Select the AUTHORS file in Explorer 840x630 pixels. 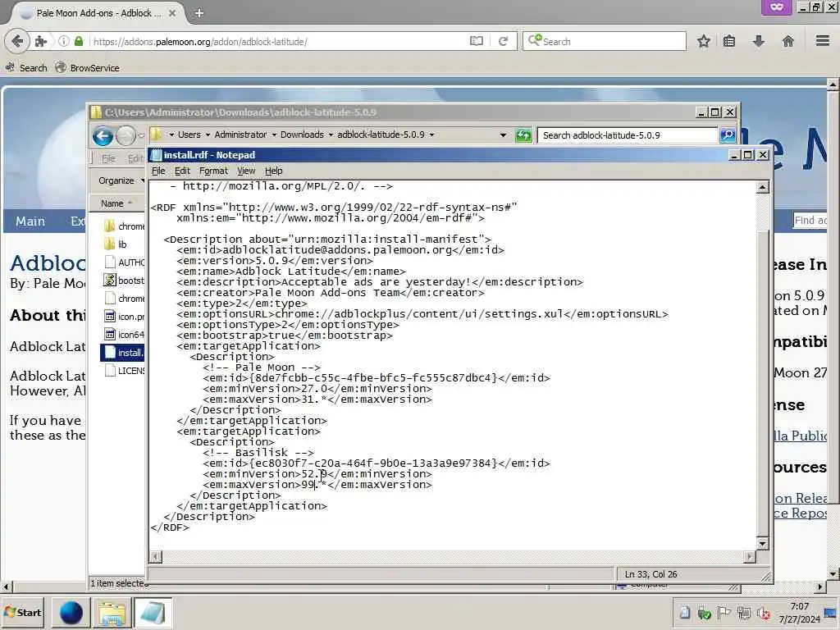coord(125,262)
